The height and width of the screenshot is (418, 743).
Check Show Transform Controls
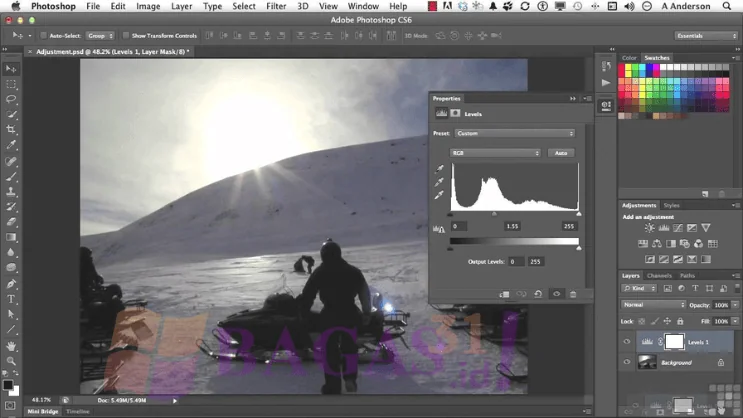click(125, 35)
